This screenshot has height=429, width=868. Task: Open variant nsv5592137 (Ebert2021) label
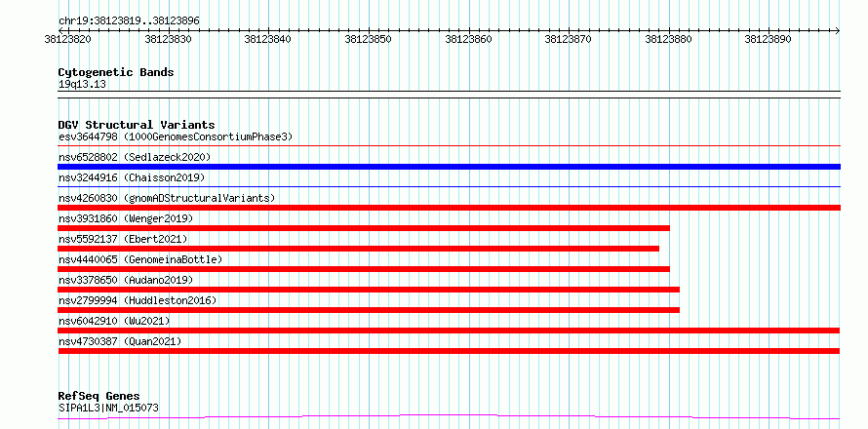click(x=123, y=239)
